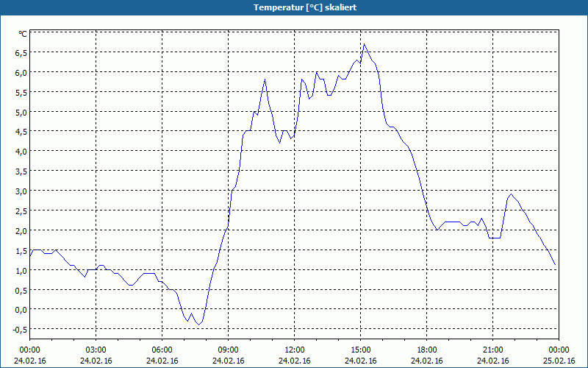Click the 00:00 24.02.16 start label

(x=29, y=355)
